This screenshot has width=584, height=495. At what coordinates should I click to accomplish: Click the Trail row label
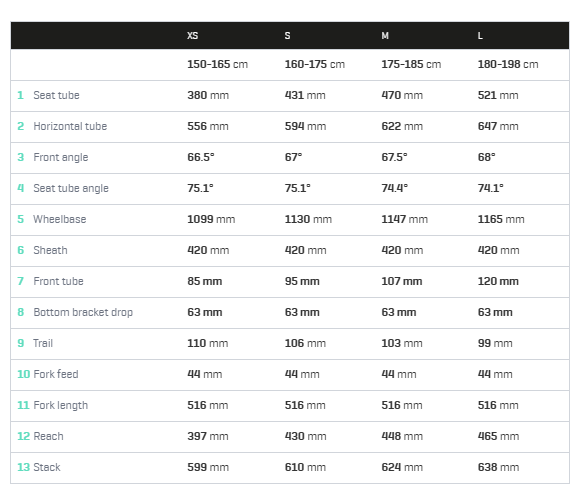(x=43, y=343)
